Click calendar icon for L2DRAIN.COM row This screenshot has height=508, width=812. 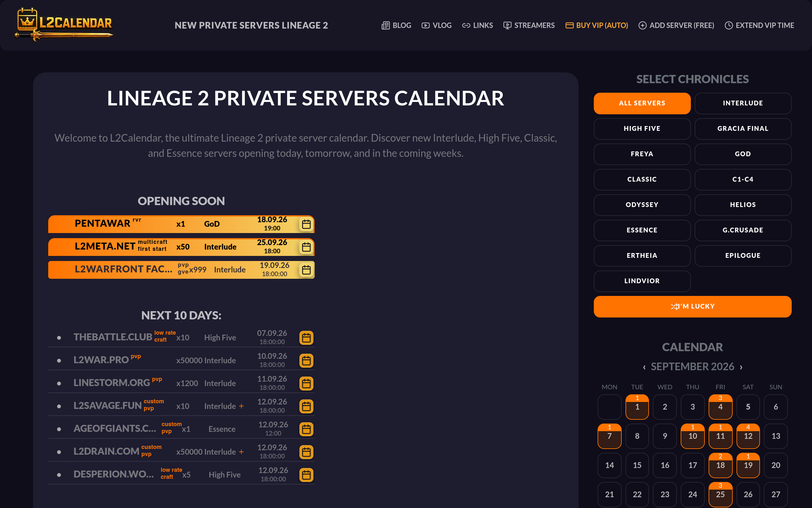306,452
